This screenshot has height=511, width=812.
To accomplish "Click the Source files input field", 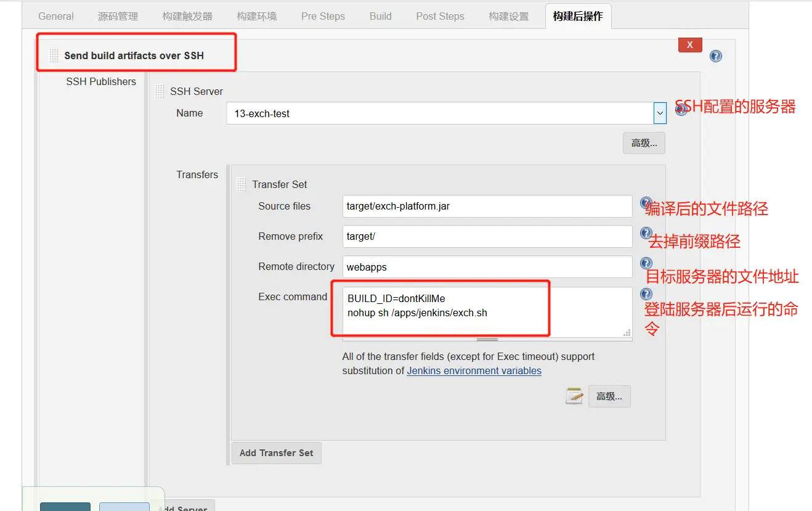I will click(x=487, y=206).
